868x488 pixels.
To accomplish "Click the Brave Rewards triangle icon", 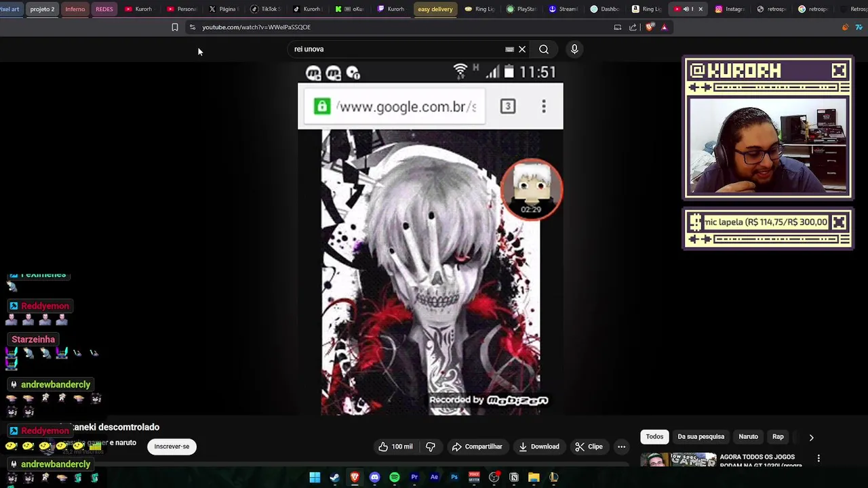I will coord(665,27).
